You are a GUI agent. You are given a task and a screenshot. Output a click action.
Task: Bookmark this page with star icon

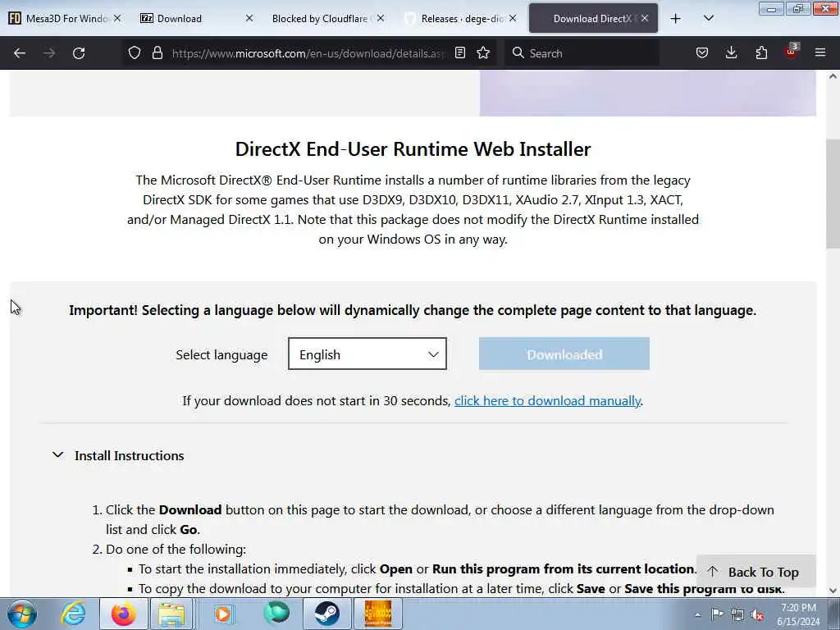[x=483, y=53]
